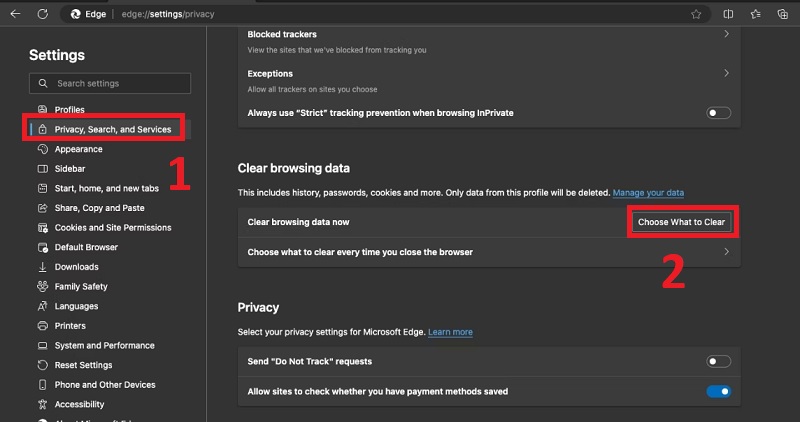The image size is (800, 422).
Task: Click the Profiles icon in settings sidebar
Action: click(x=42, y=110)
